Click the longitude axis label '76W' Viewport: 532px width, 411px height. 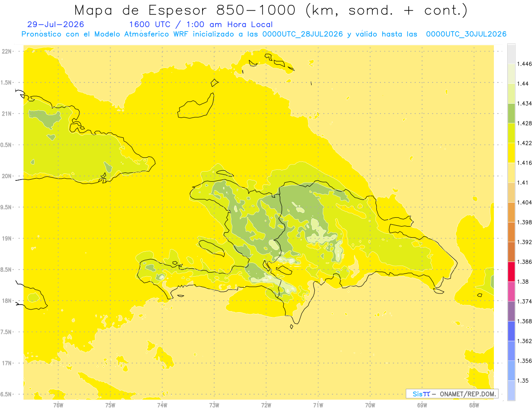[x=58, y=405]
